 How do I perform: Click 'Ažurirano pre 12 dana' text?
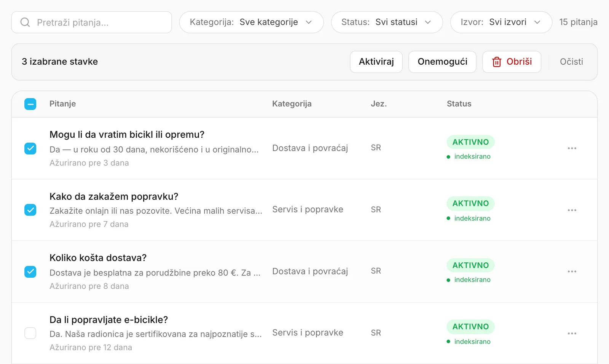(91, 348)
